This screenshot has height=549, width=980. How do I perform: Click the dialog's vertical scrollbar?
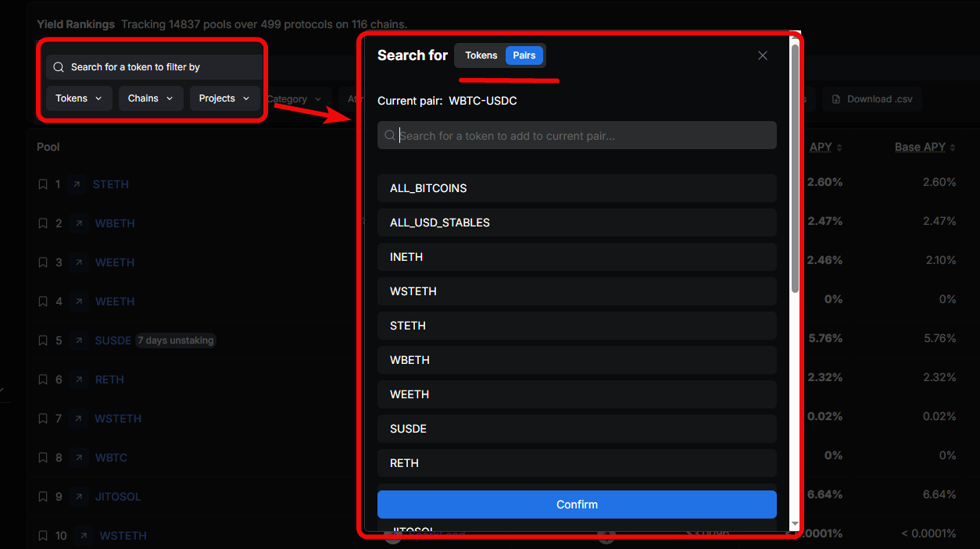click(x=795, y=169)
